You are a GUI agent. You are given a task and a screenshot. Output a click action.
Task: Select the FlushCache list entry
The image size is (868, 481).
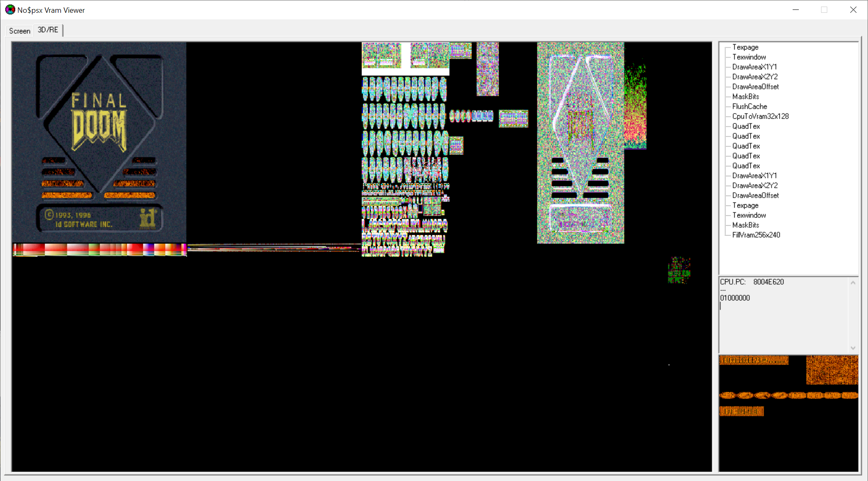(x=749, y=106)
